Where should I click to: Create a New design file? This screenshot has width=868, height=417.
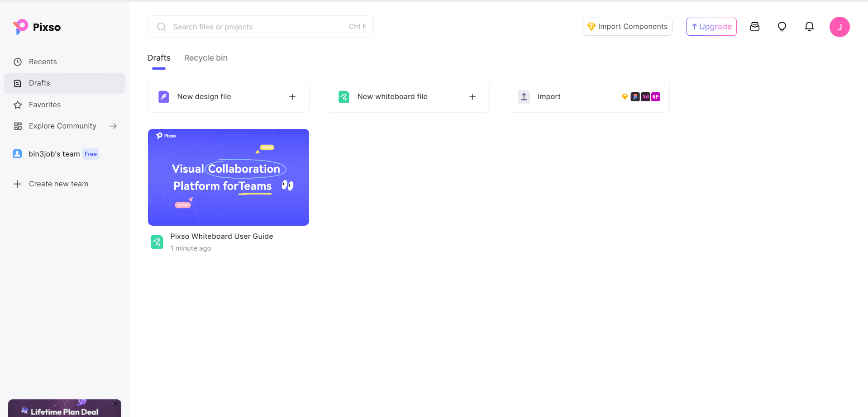229,97
